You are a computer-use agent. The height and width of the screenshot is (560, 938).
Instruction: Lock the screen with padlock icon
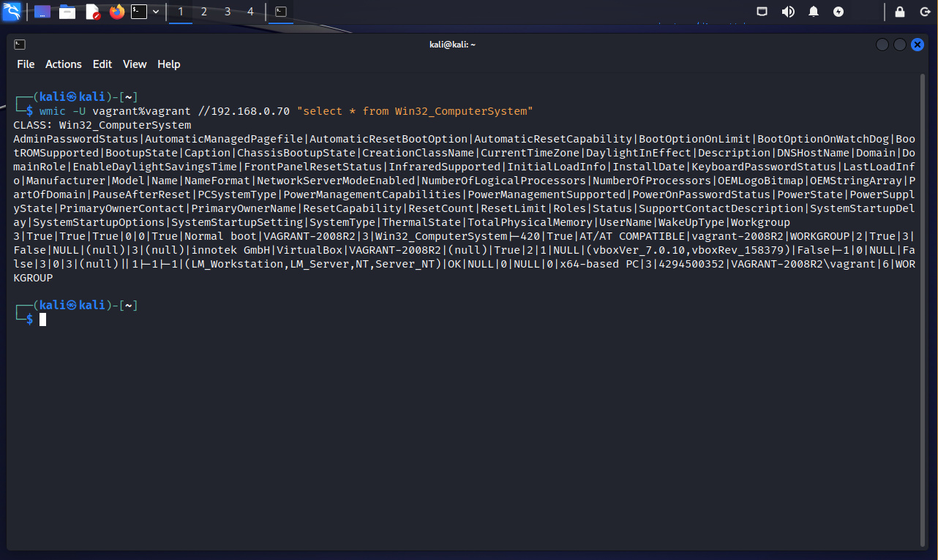[x=900, y=12]
